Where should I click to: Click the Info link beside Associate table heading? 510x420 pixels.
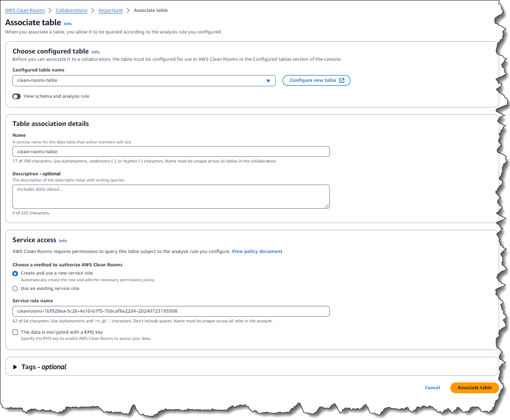pyautogui.click(x=67, y=24)
